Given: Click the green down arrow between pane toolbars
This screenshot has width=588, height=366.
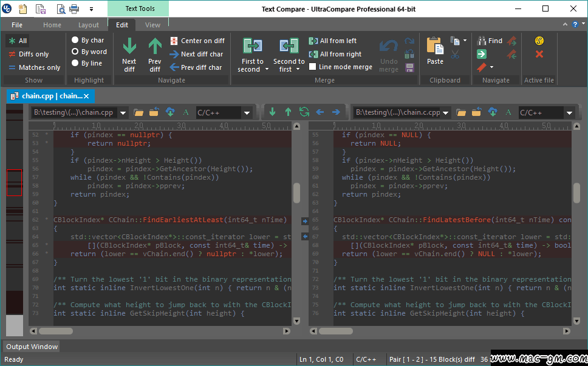Looking at the screenshot, I should (x=272, y=112).
